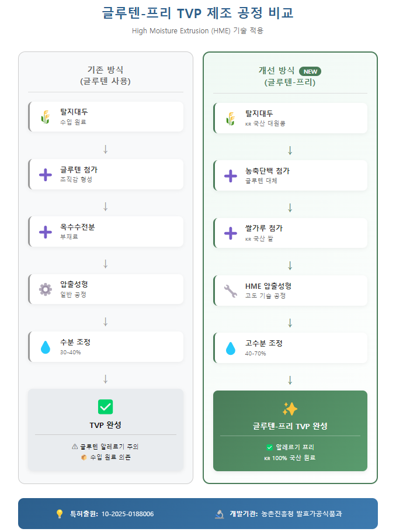Image resolution: width=396 pixels, height=532 pixels.
Task: Click the 기존 방식 (글루텐 사용) column heading
Action: [x=106, y=75]
